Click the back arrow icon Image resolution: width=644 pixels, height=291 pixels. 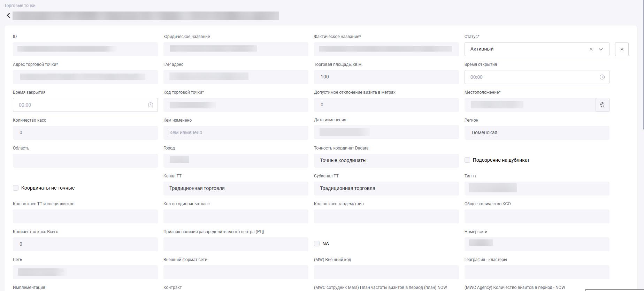tap(8, 15)
